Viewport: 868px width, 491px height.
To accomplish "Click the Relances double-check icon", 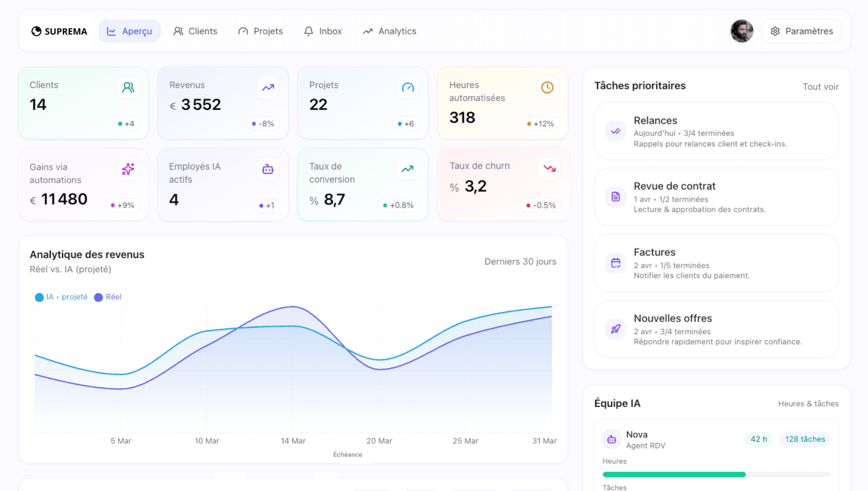I will 616,131.
